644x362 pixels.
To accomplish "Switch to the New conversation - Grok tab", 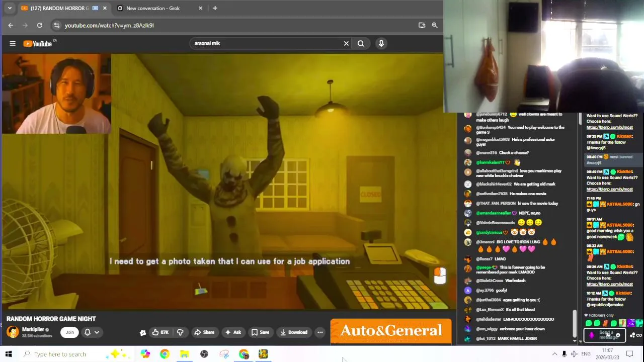I will (153, 8).
